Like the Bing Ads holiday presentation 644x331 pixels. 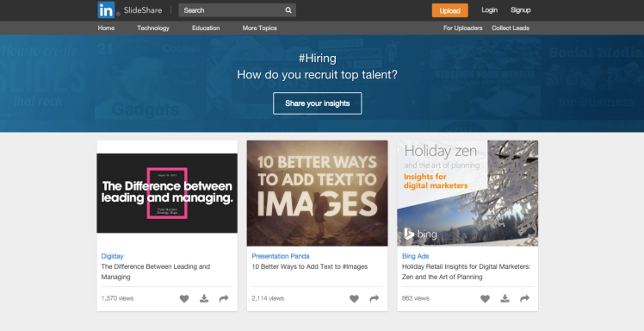485,298
